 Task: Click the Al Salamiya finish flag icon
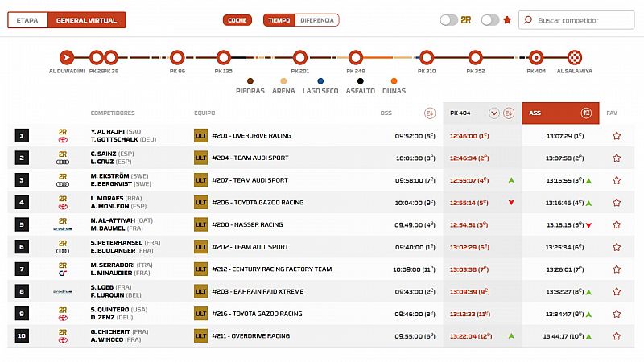[574, 57]
